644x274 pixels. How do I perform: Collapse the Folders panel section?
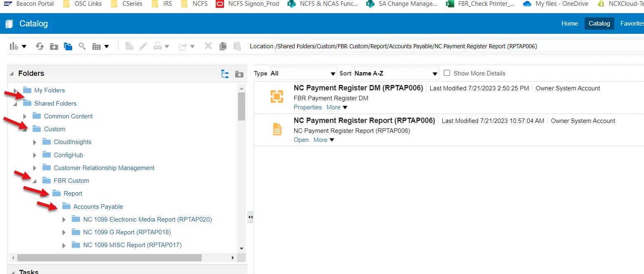coord(12,73)
